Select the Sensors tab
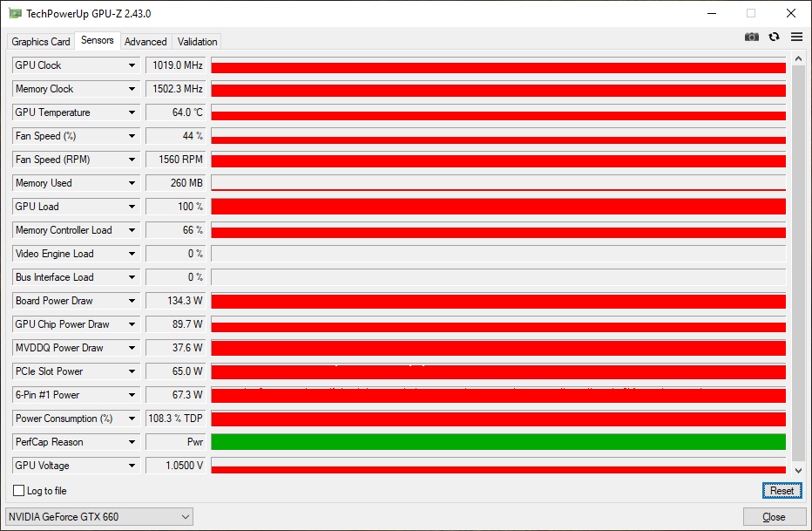Viewport: 812px width, 531px height. pos(98,40)
